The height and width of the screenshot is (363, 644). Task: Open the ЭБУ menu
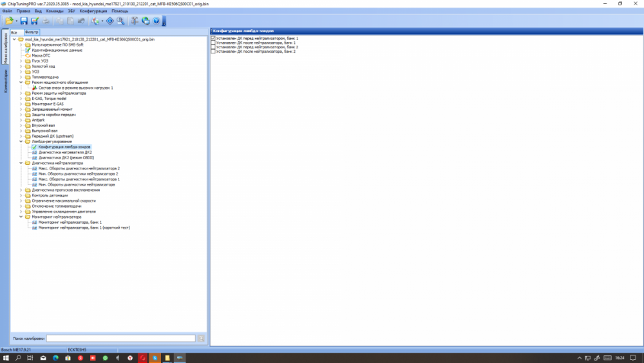coord(71,11)
